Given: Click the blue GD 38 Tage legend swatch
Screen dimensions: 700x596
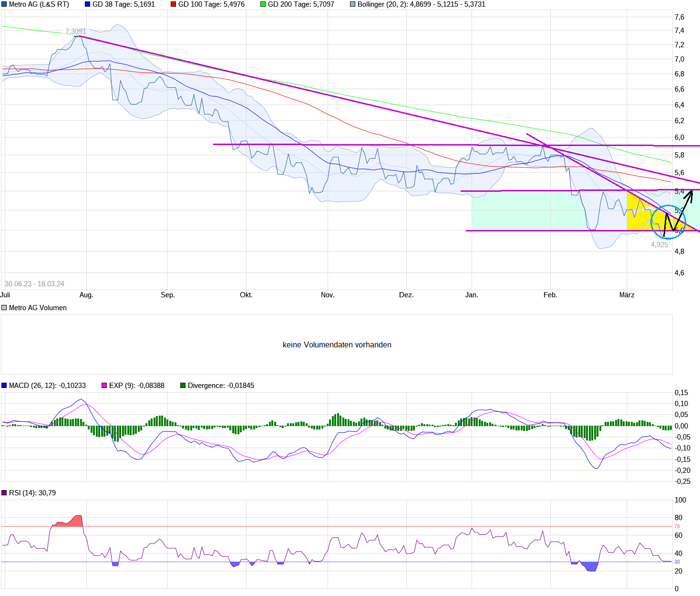Looking at the screenshot, I should point(87,4).
